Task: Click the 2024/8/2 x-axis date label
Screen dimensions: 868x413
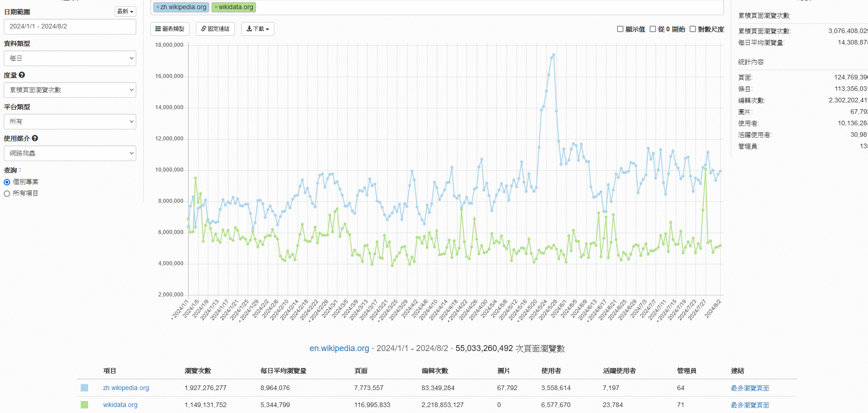Action: click(x=713, y=308)
